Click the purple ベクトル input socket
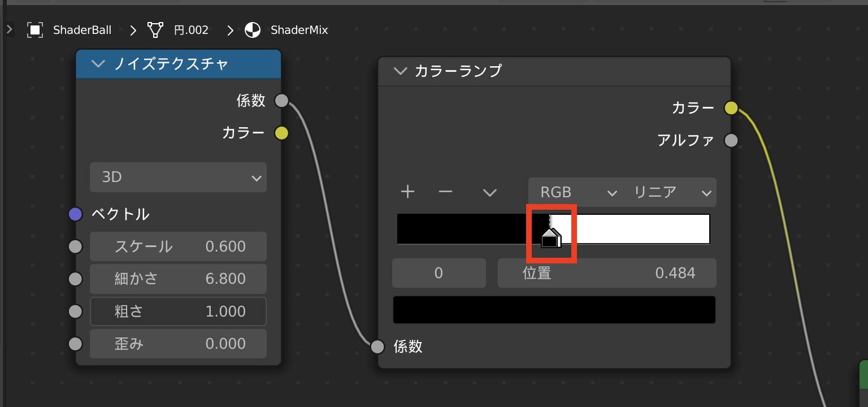The image size is (868, 407). click(x=75, y=214)
